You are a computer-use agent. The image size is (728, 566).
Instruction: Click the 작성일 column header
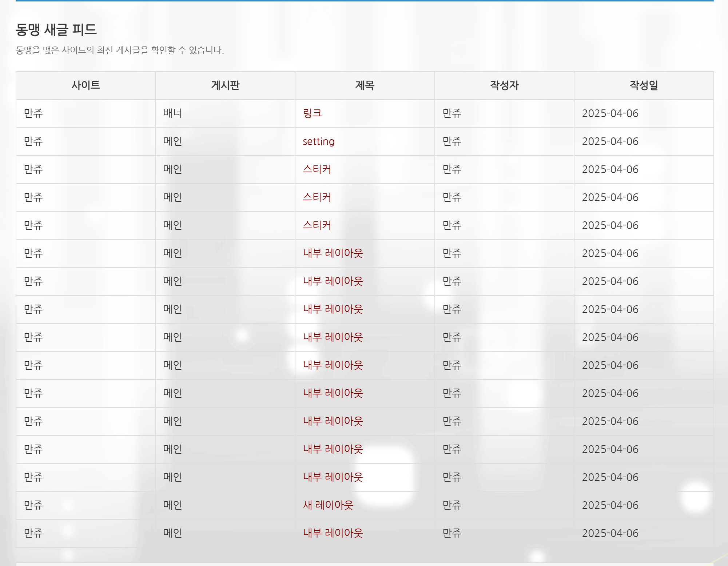[x=644, y=85]
